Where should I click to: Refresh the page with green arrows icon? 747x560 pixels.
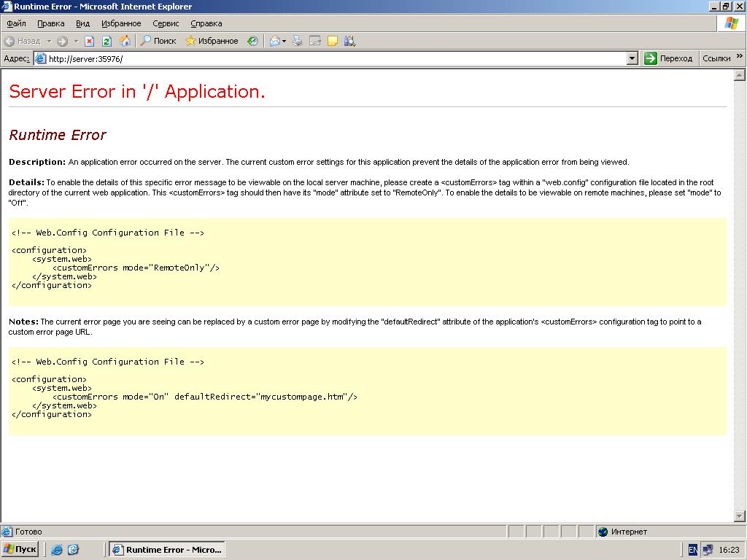[x=107, y=41]
